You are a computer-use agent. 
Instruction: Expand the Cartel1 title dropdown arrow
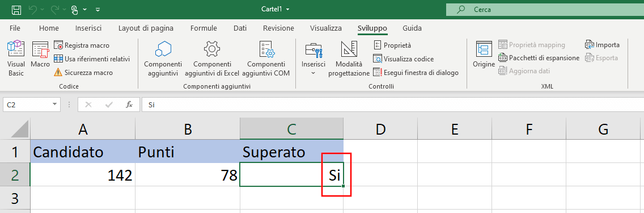287,10
